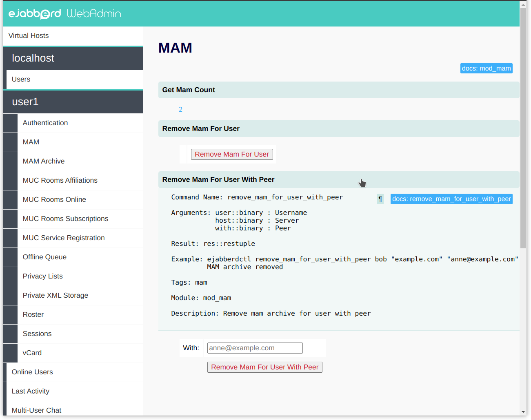Click the Remove Mam For User header
Screen dimensions: 531x420
pyautogui.click(x=339, y=129)
